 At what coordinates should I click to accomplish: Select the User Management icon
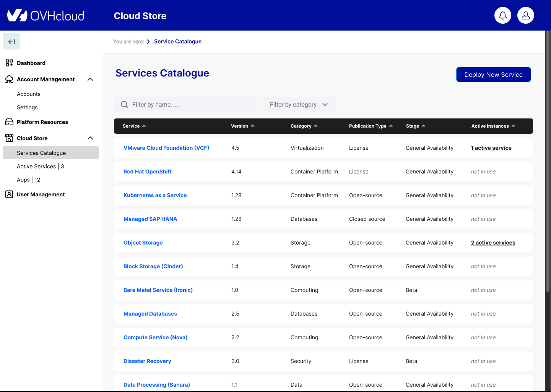click(9, 194)
